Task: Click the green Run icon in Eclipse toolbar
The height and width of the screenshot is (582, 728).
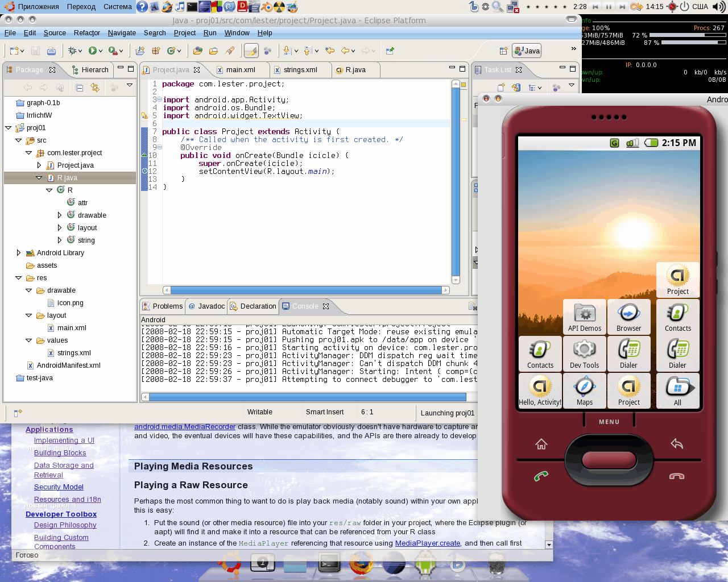Action: pos(93,51)
